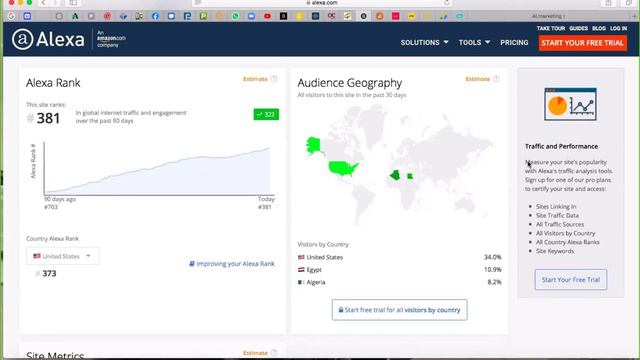The width and height of the screenshot is (640, 360).
Task: Open the red at-sign favorite icon
Action: point(107,16)
